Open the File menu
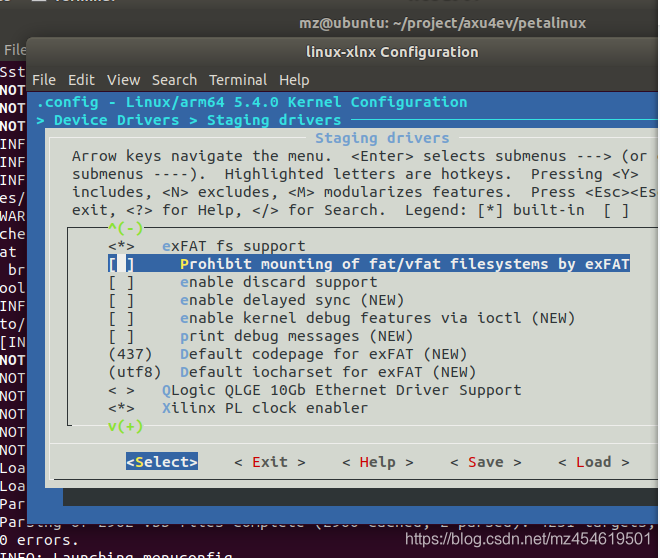The width and height of the screenshot is (660, 558). coord(44,80)
